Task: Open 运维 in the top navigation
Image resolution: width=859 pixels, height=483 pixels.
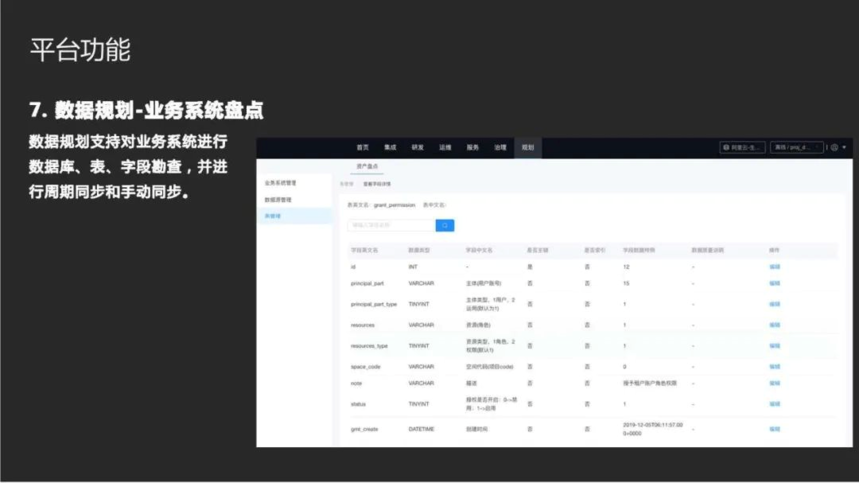Action: [445, 147]
